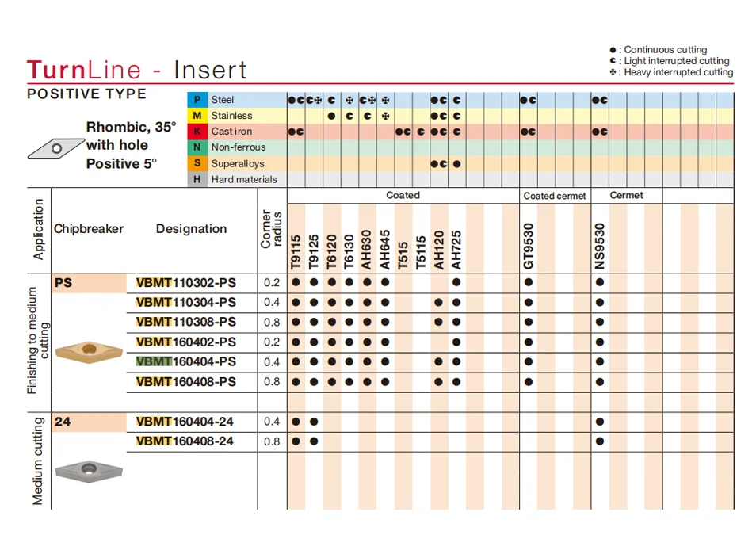756x558 pixels.
Task: Click the T9115 grade header
Action: pyautogui.click(x=296, y=252)
